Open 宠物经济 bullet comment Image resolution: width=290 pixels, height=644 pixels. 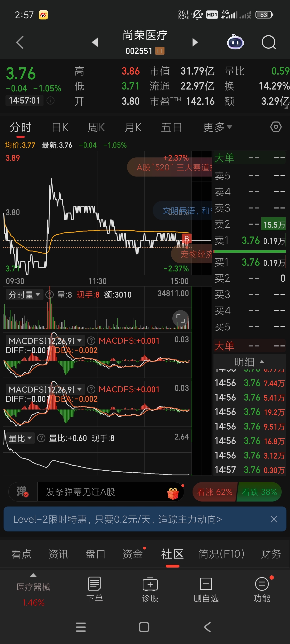click(192, 254)
